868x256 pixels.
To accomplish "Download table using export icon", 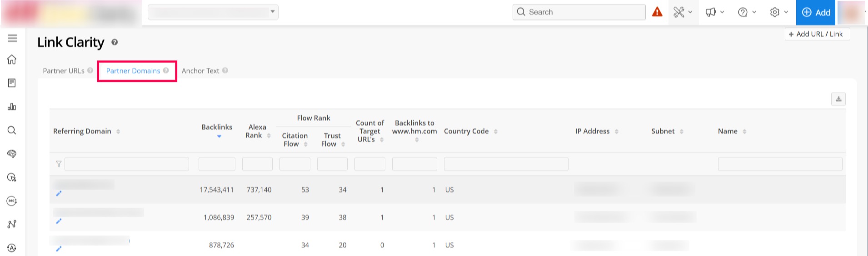I will coord(838,99).
